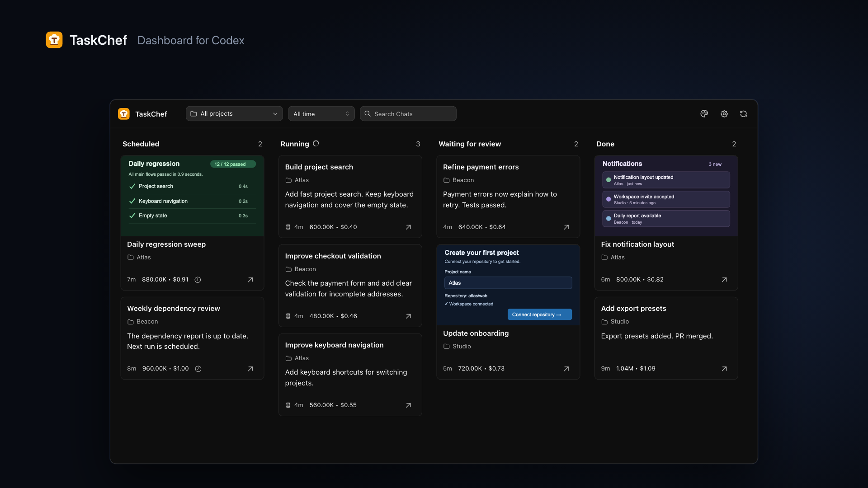Click the Project name field containing Atlas
Image resolution: width=868 pixels, height=488 pixels.
click(508, 283)
